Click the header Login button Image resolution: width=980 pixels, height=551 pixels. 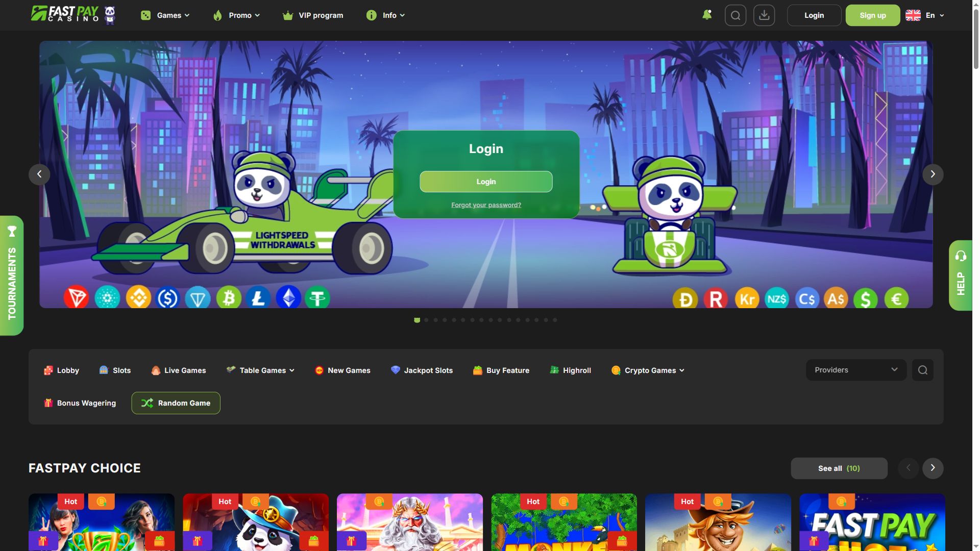814,15
